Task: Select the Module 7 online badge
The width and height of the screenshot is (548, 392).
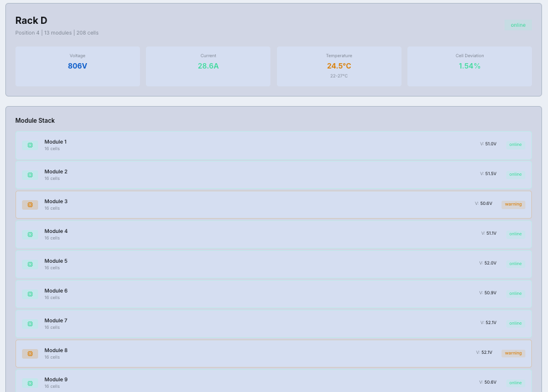Action: pyautogui.click(x=515, y=323)
